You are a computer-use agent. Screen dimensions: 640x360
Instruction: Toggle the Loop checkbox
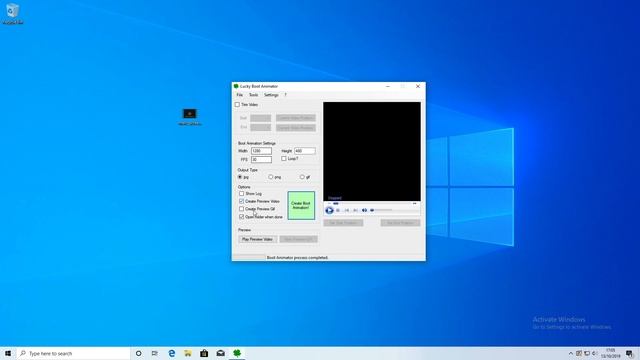[284, 158]
